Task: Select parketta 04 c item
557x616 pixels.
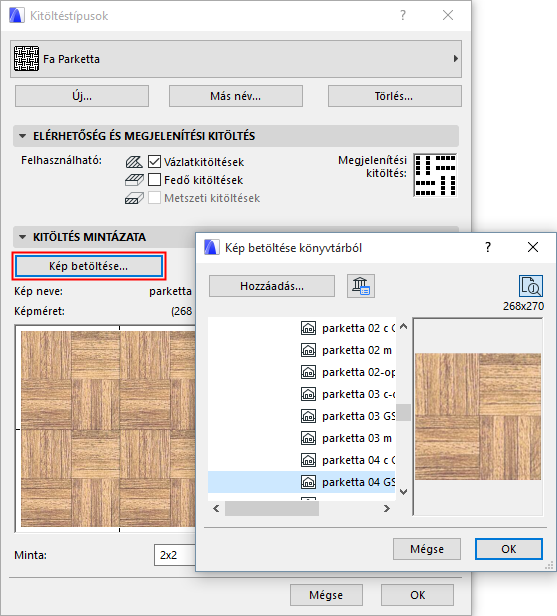Action: click(x=302, y=460)
